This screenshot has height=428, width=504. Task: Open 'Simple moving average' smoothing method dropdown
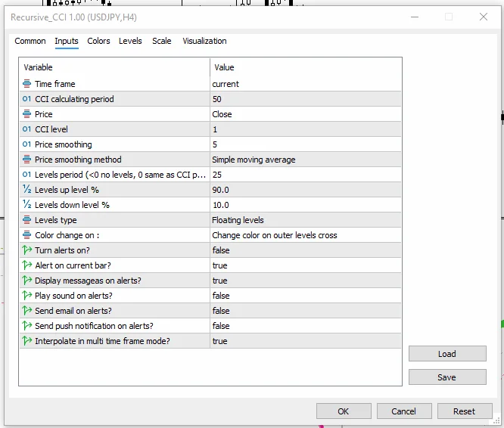(x=306, y=160)
